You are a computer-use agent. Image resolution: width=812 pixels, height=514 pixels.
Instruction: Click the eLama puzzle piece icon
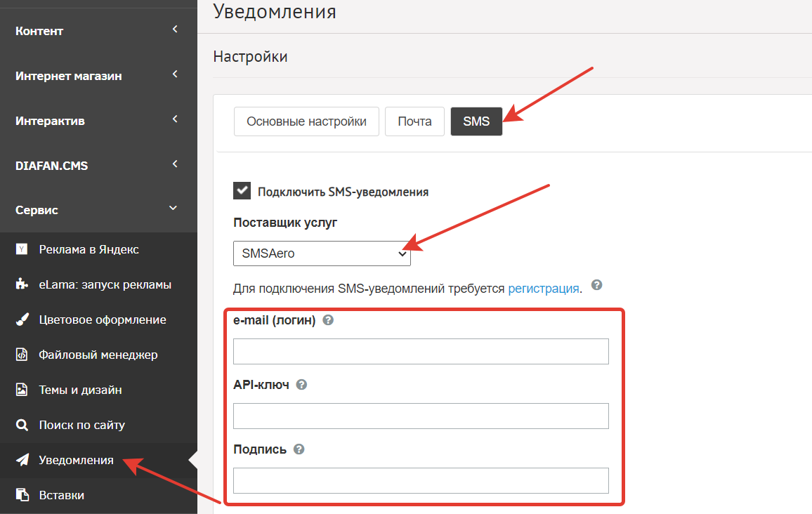pyautogui.click(x=22, y=284)
